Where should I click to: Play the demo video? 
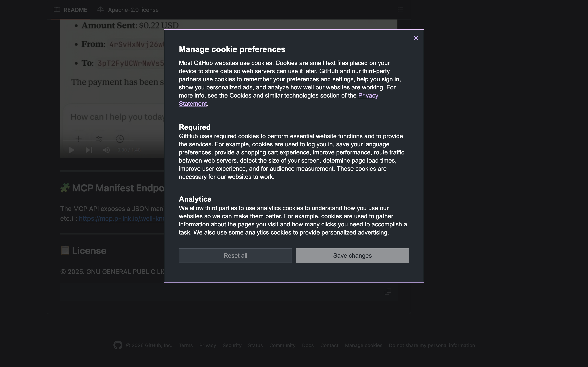(71, 150)
